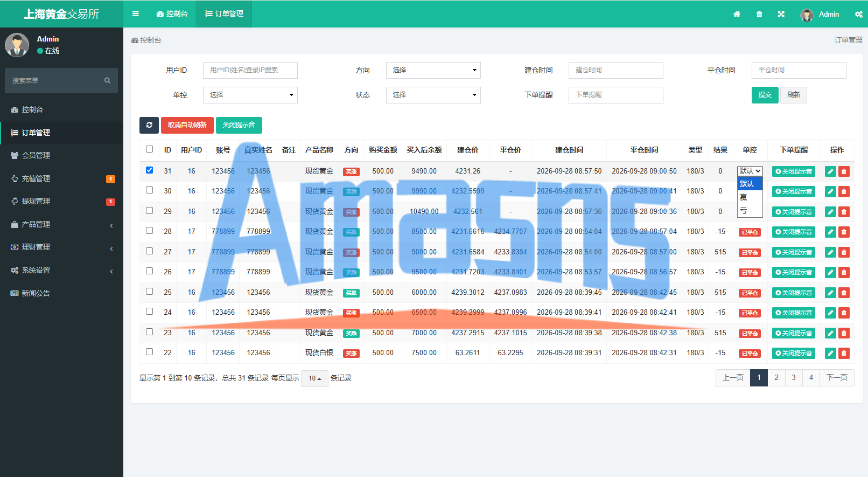Delete order ID 29 with trash icon
868x477 pixels.
844,212
